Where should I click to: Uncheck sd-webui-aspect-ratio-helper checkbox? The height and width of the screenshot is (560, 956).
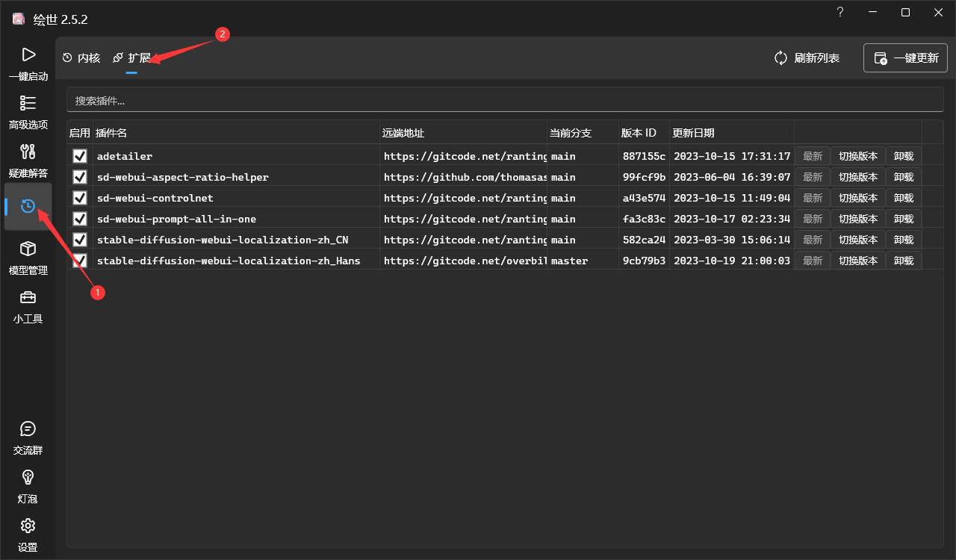coord(80,177)
